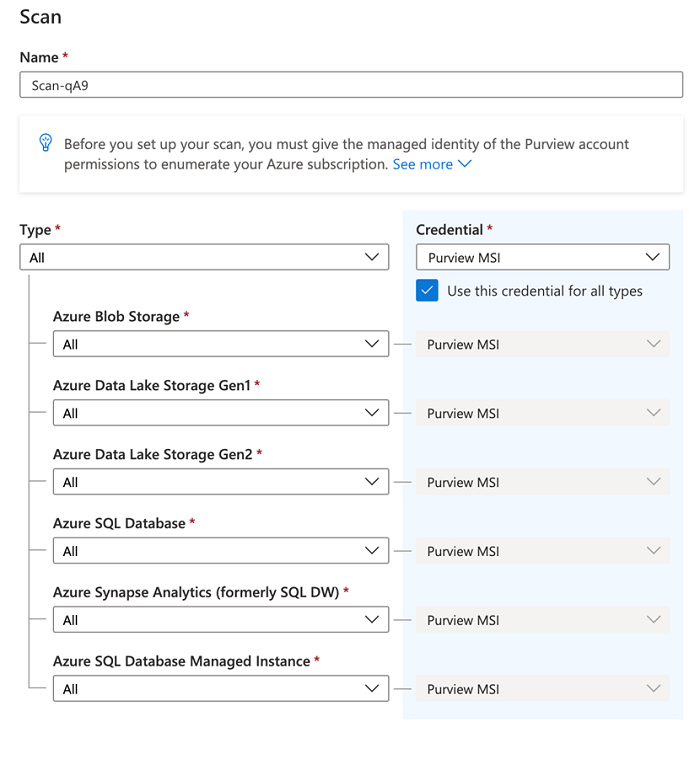Viewport: 700px width, 770px height.
Task: Open the Azure Blob Storage dropdown
Action: click(220, 344)
